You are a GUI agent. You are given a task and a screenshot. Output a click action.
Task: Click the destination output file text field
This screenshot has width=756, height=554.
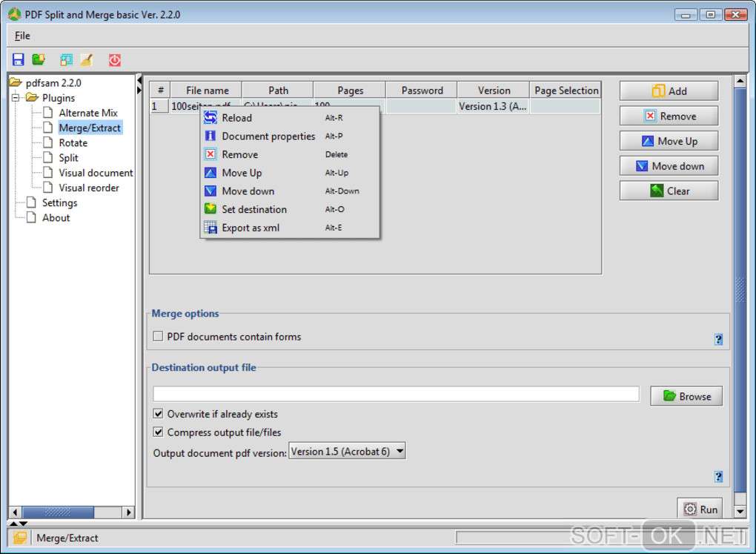396,394
